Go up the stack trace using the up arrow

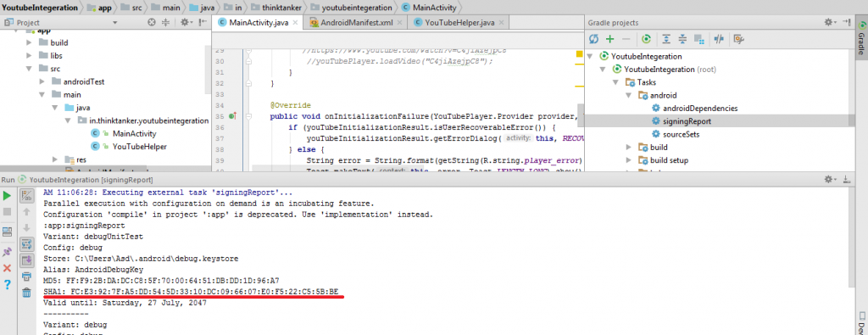[26, 212]
